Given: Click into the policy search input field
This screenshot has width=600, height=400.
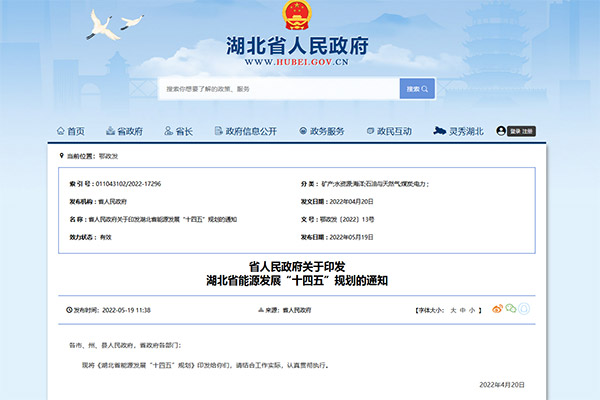Looking at the screenshot, I should (x=278, y=89).
